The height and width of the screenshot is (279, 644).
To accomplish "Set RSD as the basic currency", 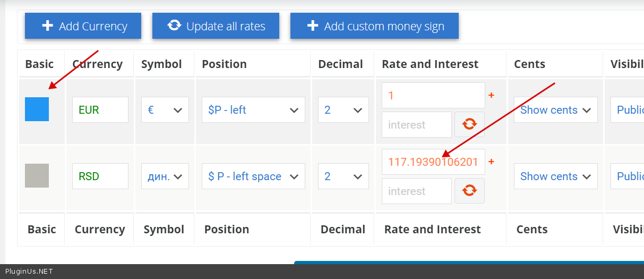I will pyautogui.click(x=37, y=175).
